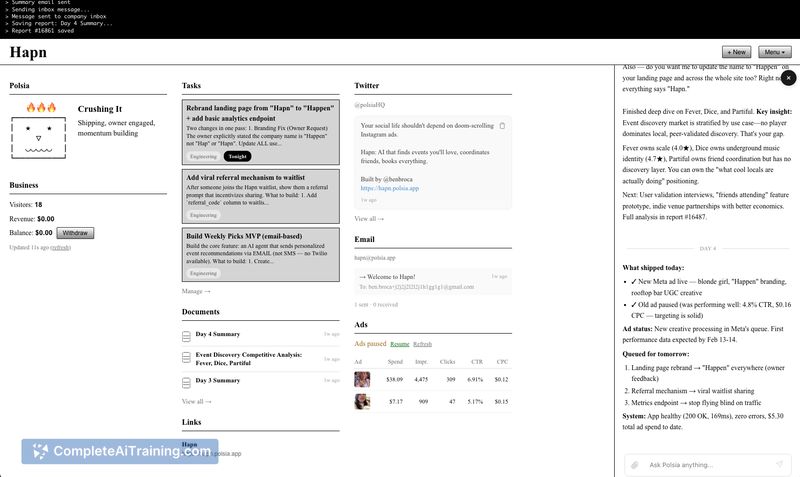Click the Day 3 Summary document icon

coord(186,382)
